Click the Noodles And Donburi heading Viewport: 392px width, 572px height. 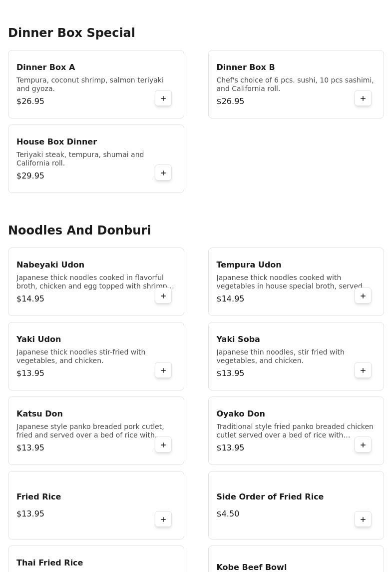tap(79, 230)
